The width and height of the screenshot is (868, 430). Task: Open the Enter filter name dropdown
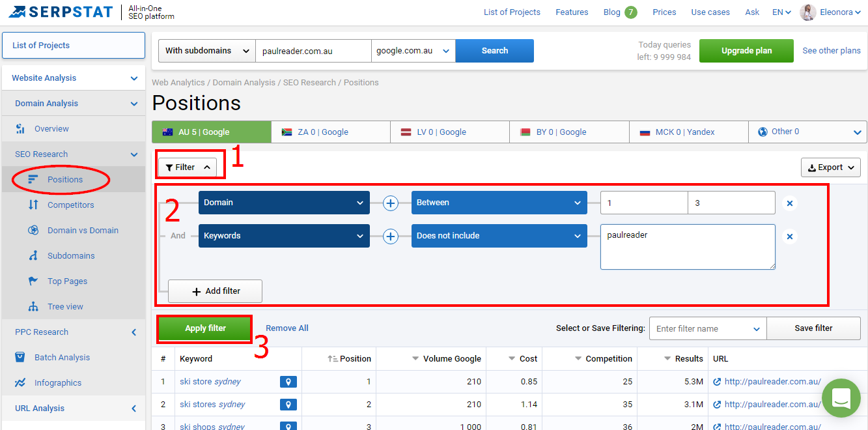[x=708, y=328]
